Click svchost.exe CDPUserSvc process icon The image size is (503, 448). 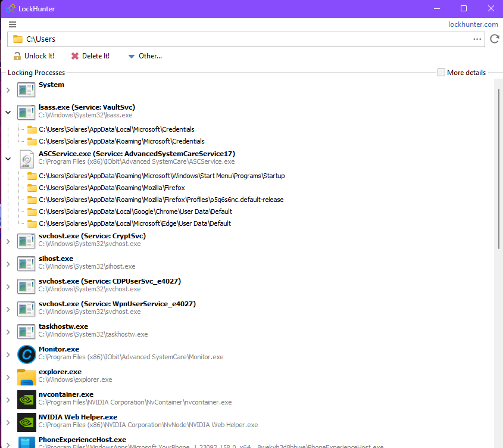26,287
